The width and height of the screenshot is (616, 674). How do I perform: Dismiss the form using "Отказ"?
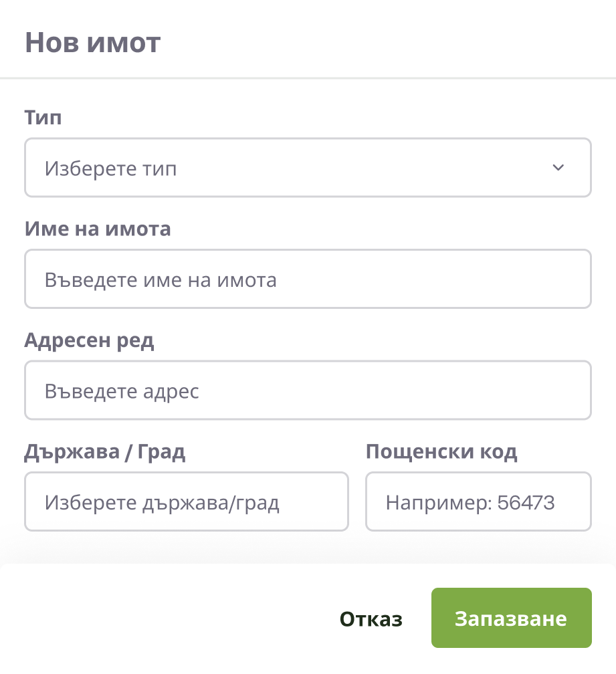click(x=371, y=618)
